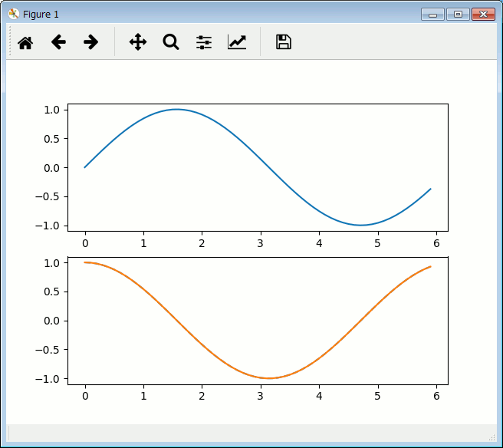Maximize the Figure 1 window
503x448 pixels.
click(458, 14)
